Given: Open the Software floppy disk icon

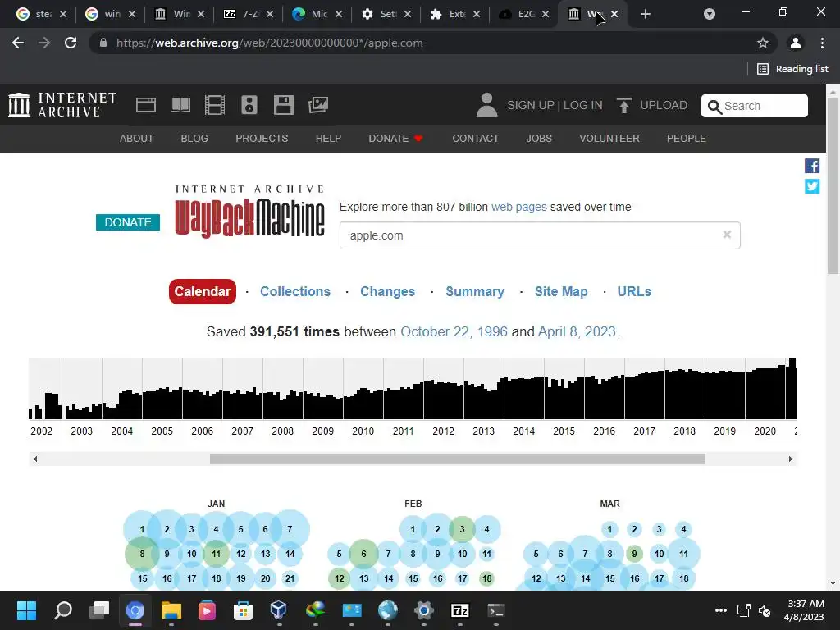Looking at the screenshot, I should tap(283, 105).
